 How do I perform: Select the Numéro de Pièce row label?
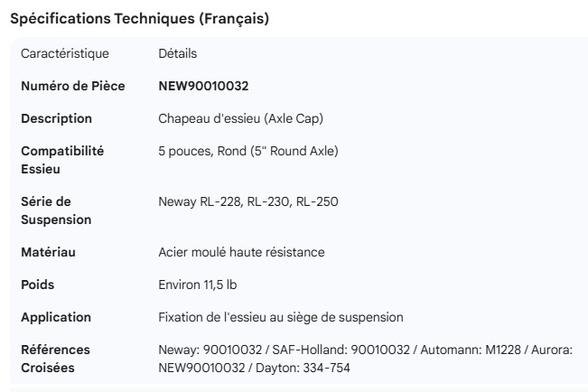pyautogui.click(x=71, y=86)
